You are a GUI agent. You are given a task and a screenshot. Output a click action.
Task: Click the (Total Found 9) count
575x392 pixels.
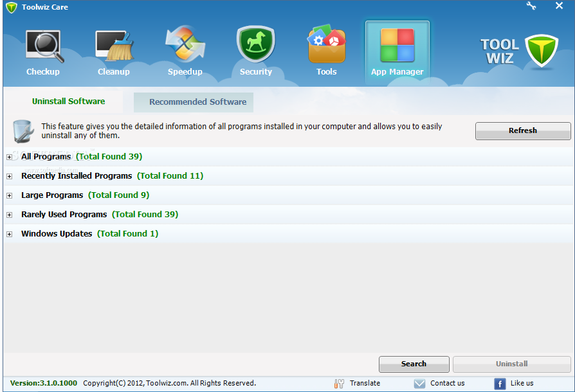(119, 195)
